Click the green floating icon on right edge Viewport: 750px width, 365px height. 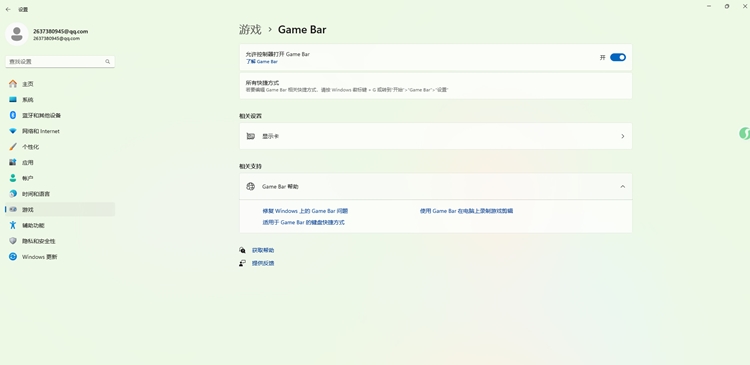click(x=744, y=133)
